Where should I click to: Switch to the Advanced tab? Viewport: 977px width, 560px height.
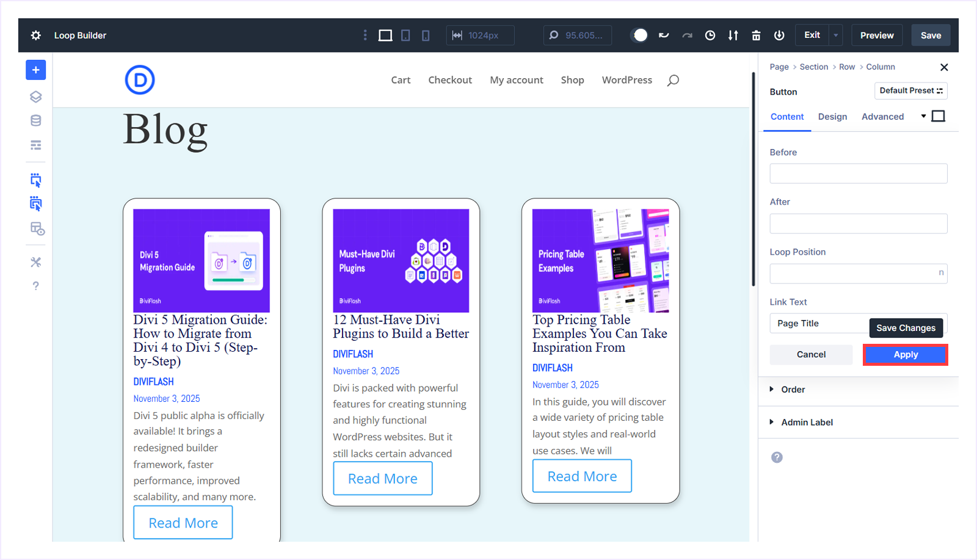[882, 117]
